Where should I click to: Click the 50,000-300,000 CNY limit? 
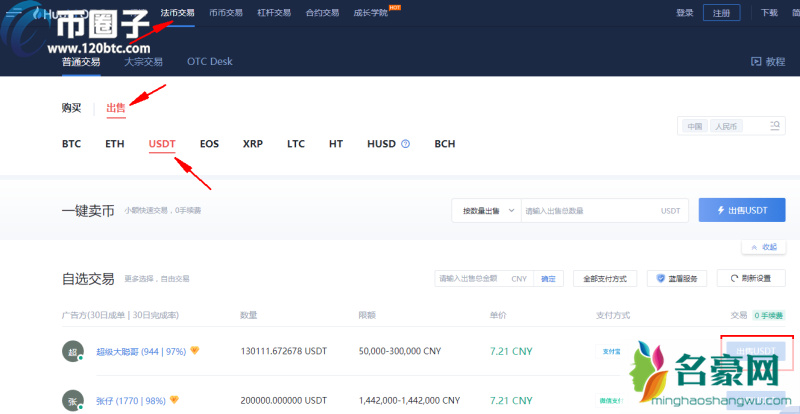pos(400,351)
